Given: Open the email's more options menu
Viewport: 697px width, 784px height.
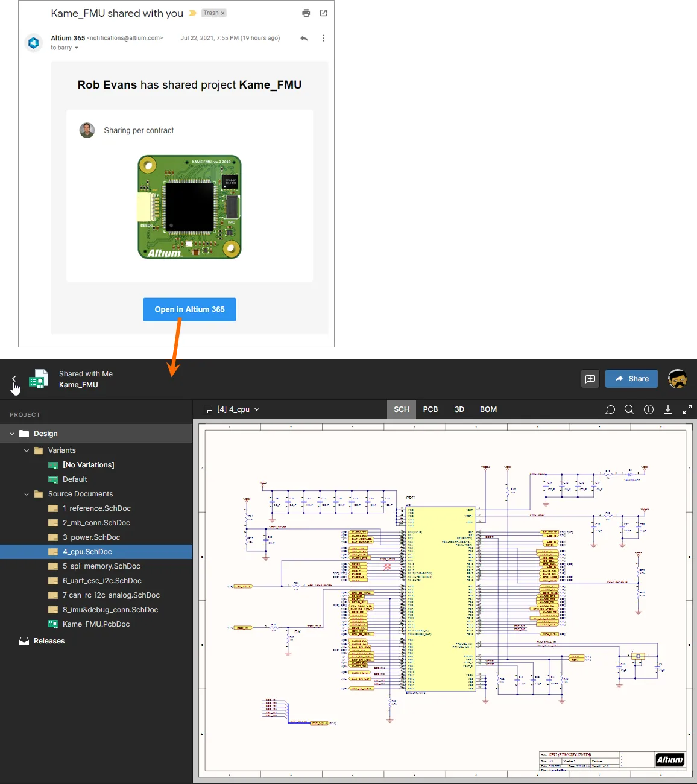Looking at the screenshot, I should coord(323,38).
